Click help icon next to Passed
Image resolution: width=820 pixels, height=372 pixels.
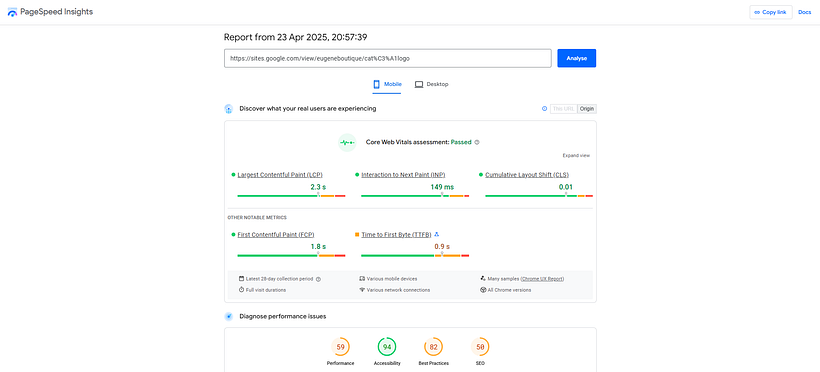pyautogui.click(x=477, y=142)
